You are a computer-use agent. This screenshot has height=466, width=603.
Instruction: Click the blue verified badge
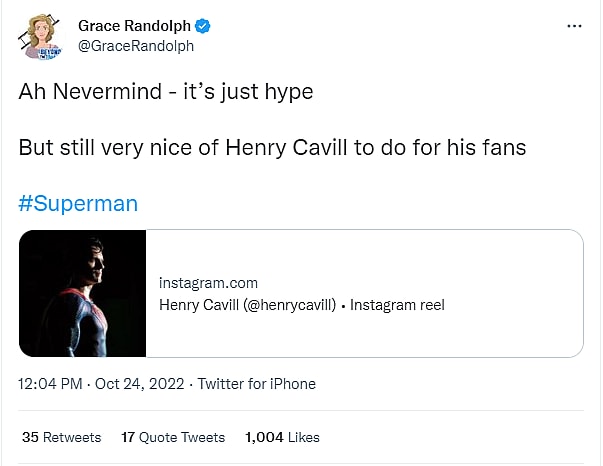pos(202,25)
